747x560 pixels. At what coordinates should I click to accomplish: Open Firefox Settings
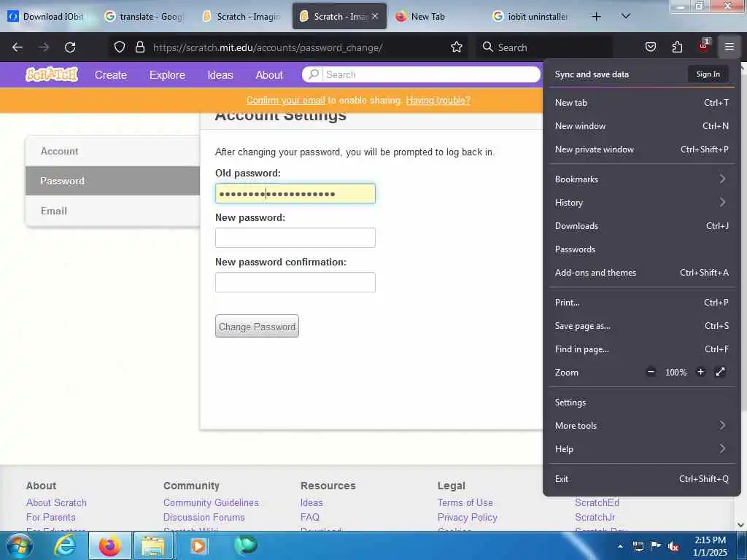(x=640, y=402)
